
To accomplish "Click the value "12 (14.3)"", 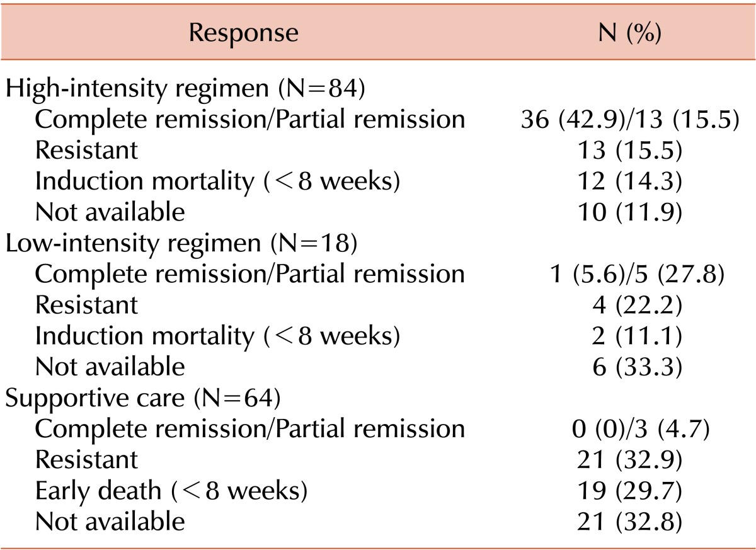I will point(627,181).
